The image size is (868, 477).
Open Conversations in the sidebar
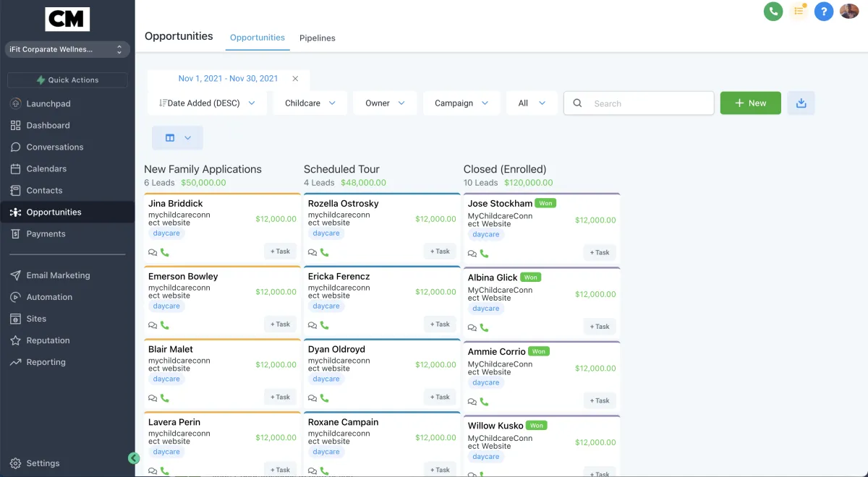(55, 147)
